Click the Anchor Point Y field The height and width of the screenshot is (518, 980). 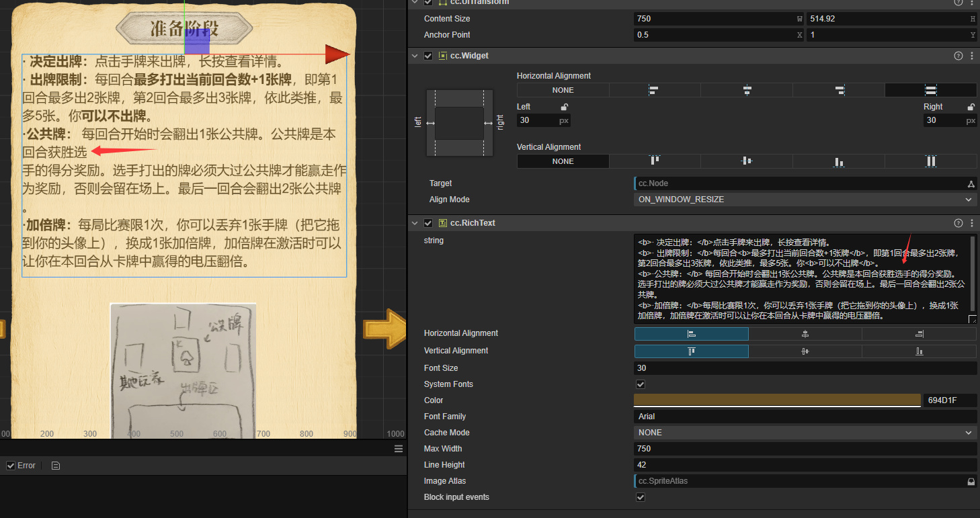click(x=892, y=35)
